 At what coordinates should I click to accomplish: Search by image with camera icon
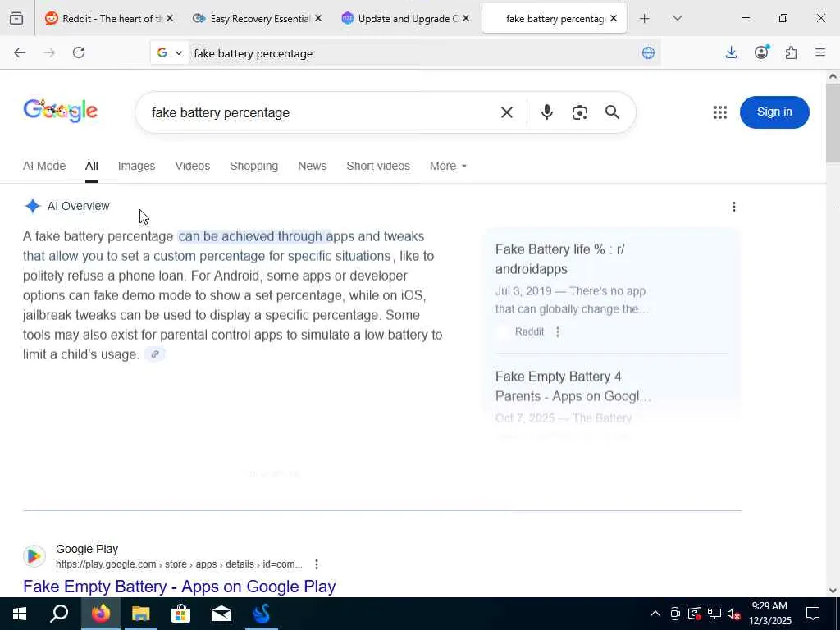click(x=580, y=112)
